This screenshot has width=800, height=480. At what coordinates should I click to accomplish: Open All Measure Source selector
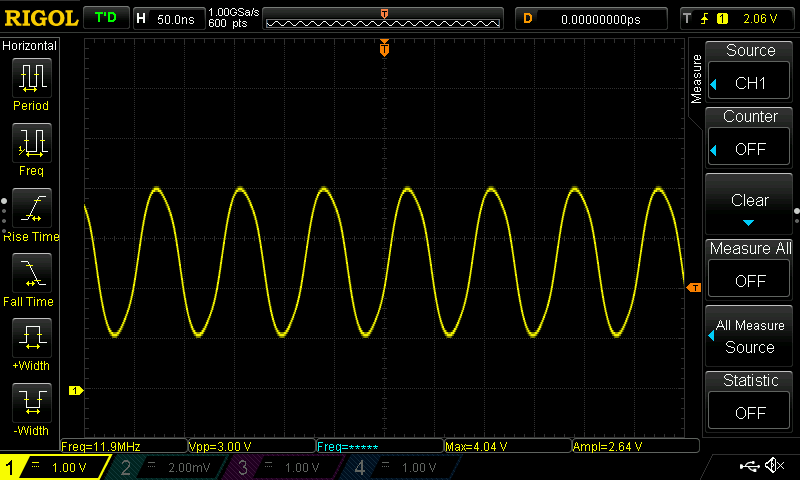(750, 336)
